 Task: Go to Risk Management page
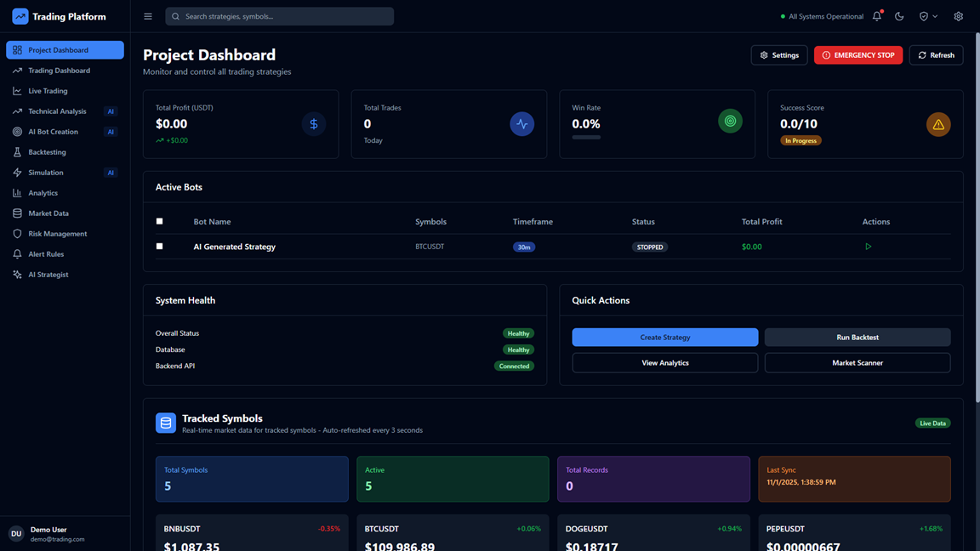(57, 234)
